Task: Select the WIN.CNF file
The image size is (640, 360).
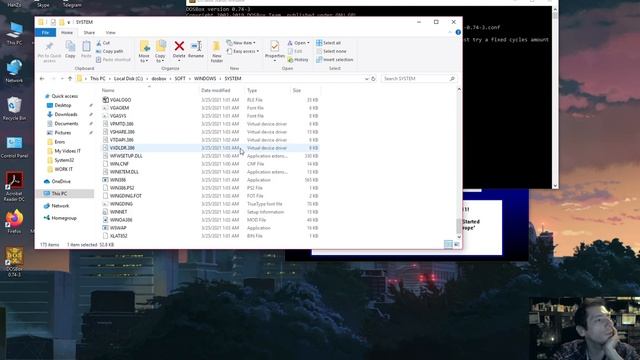Action: pos(119,164)
